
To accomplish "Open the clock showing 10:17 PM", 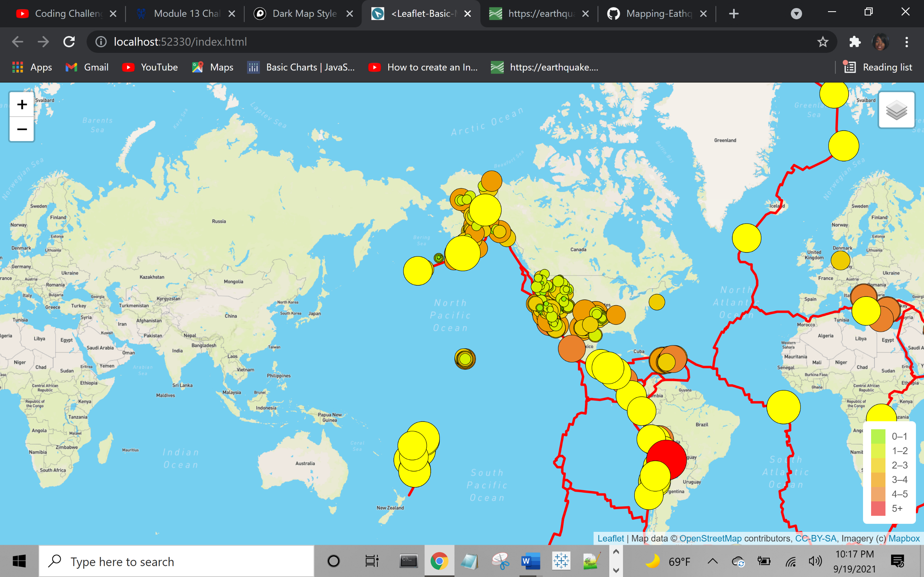I will pyautogui.click(x=855, y=561).
